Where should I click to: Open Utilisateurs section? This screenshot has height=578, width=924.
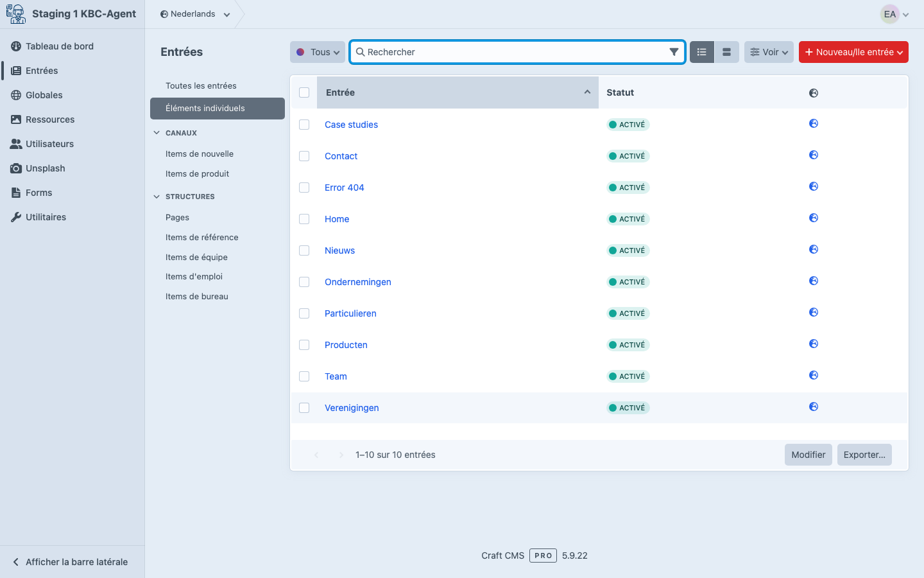(72, 144)
